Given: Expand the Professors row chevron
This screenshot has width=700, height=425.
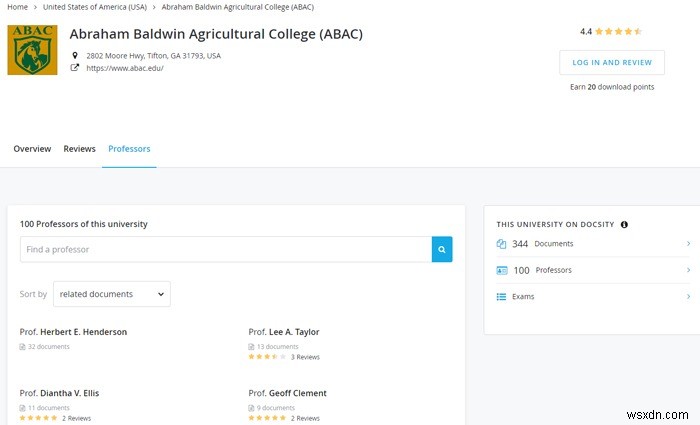Looking at the screenshot, I should point(688,270).
